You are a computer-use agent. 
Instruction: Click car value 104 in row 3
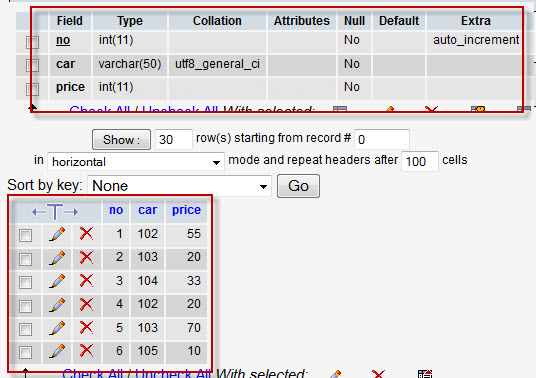(x=148, y=281)
